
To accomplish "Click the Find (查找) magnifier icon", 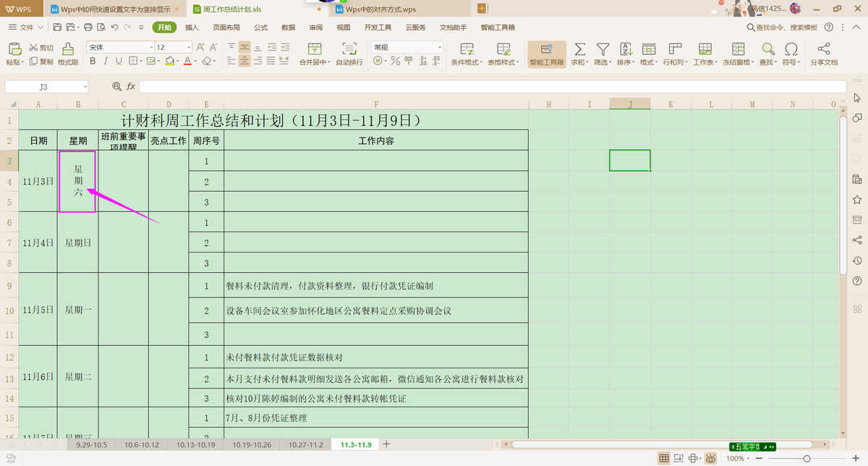I will [767, 48].
